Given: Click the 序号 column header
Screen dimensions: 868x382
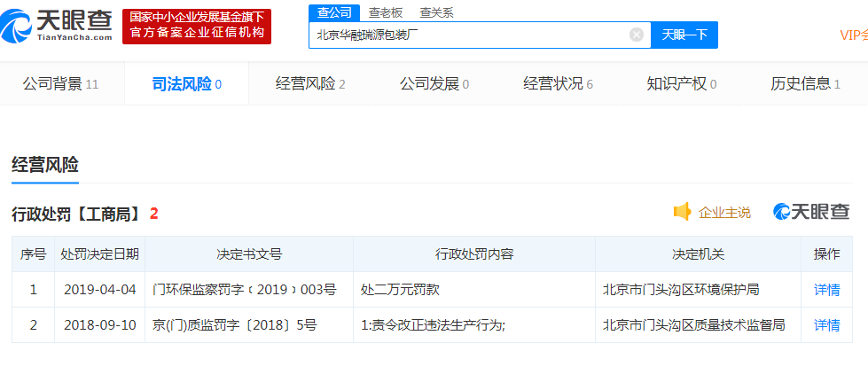Looking at the screenshot, I should [33, 254].
